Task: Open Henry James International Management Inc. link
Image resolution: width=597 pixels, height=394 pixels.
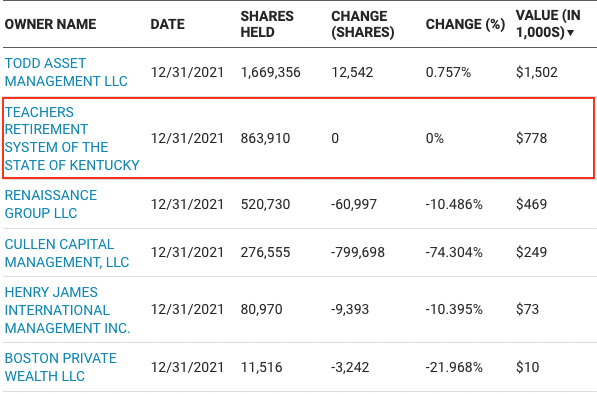Action: (67, 310)
